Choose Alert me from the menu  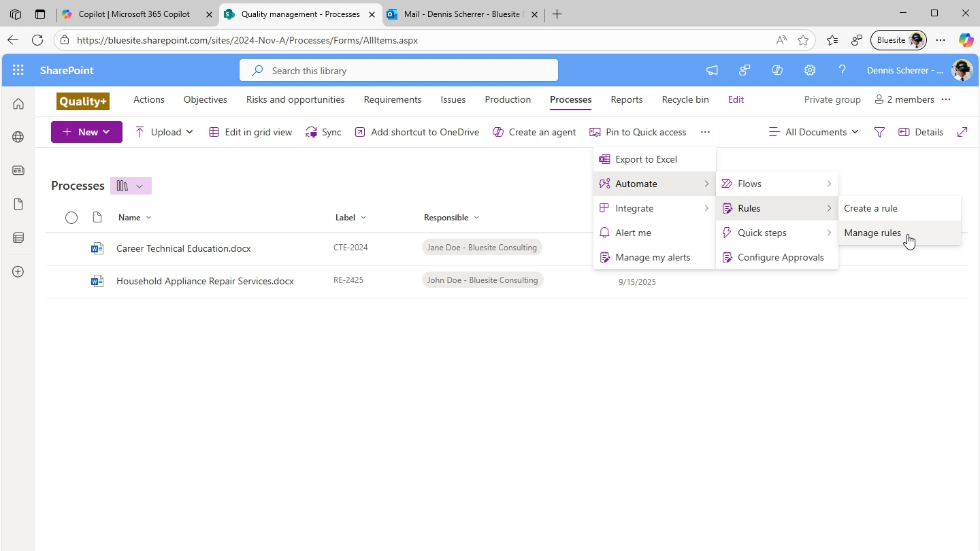point(655,233)
